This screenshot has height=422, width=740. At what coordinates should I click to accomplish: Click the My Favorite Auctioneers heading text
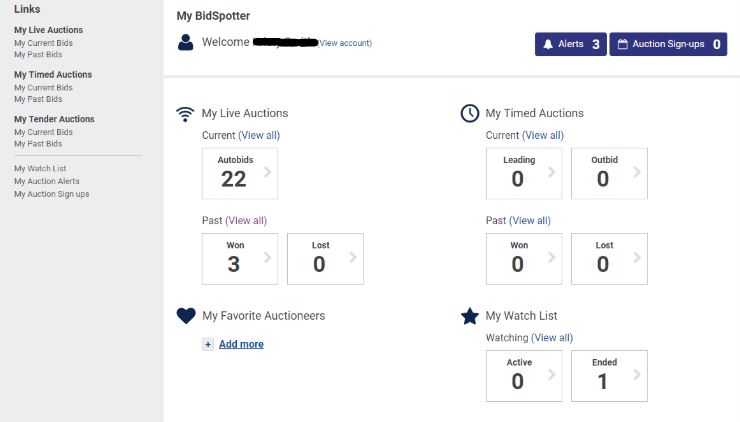coord(264,316)
